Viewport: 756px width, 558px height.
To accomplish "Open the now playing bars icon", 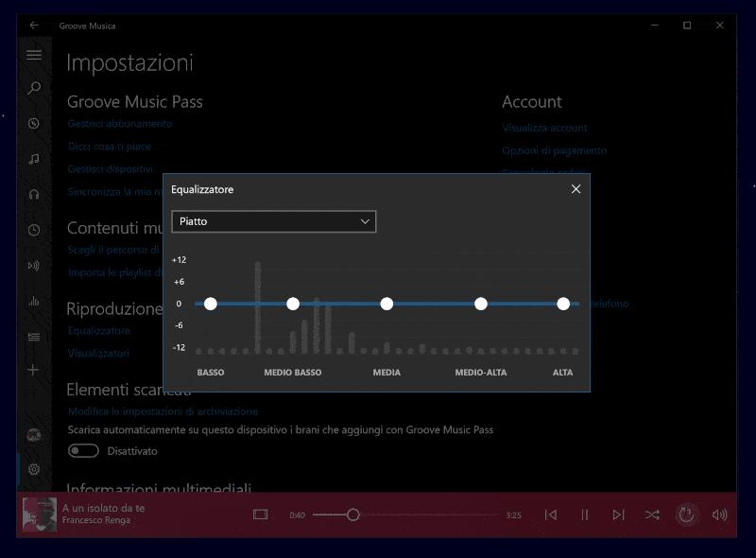I will click(34, 301).
